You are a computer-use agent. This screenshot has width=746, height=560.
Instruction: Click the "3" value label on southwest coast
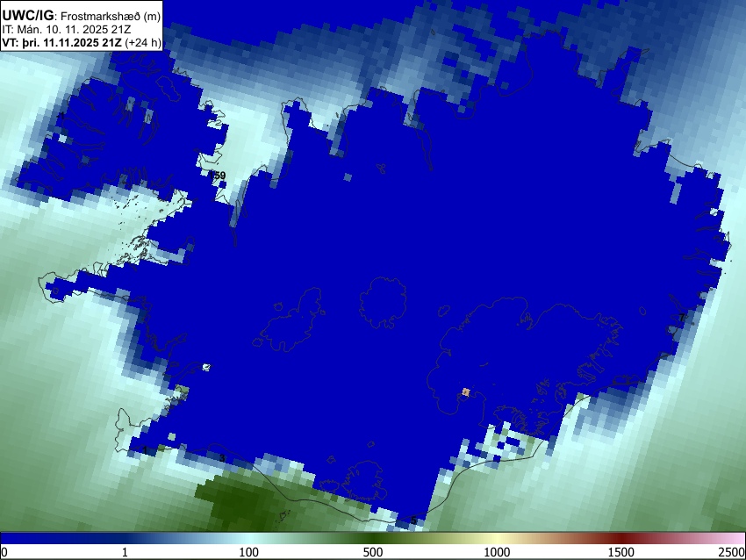(x=222, y=457)
